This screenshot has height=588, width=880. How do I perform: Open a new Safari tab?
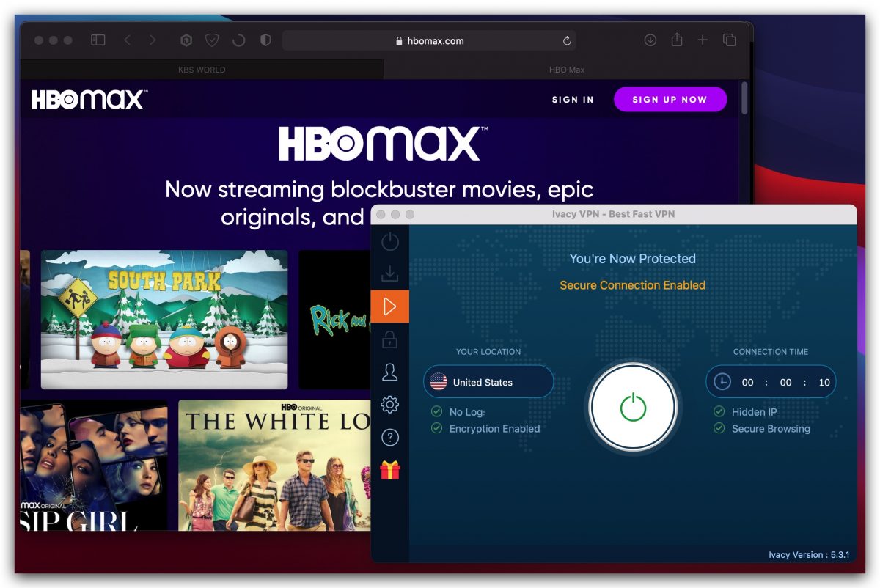pos(703,40)
